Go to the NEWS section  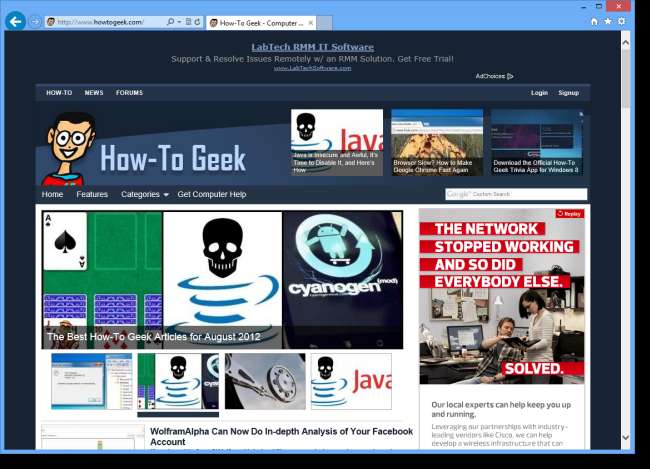94,93
